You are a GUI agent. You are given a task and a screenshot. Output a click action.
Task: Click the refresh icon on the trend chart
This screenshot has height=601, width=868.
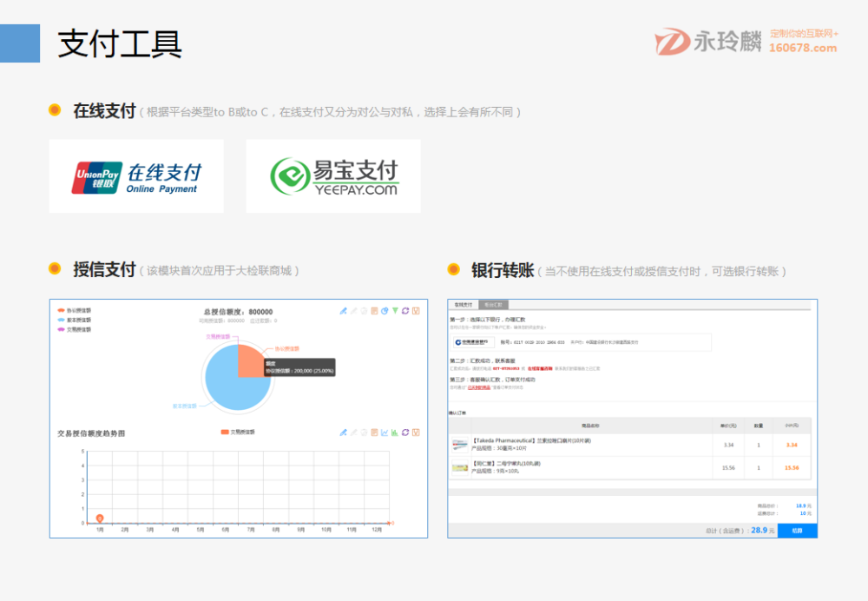coord(405,433)
